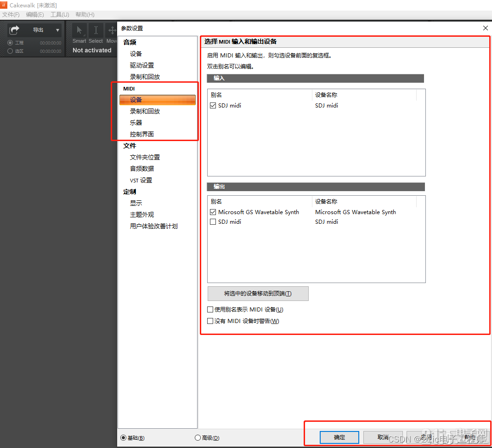492x448 pixels.
Task: Open the 导出 dropdown arrow
Action: pos(57,30)
